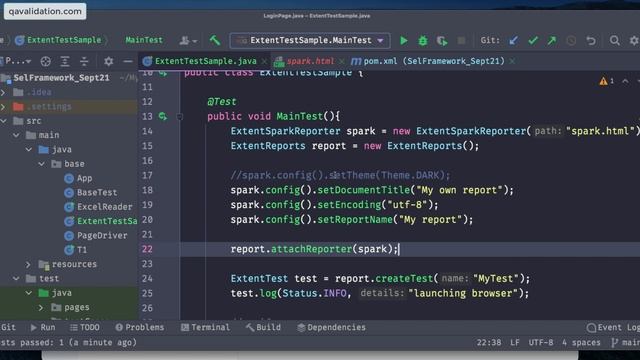Commit changes with the Git checkmark
The height and width of the screenshot is (360, 640).
(533, 40)
